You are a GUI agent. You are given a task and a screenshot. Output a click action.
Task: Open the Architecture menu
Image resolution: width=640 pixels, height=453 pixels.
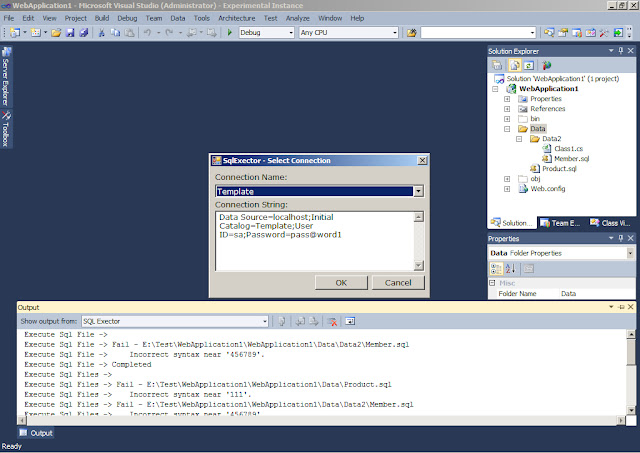point(237,18)
